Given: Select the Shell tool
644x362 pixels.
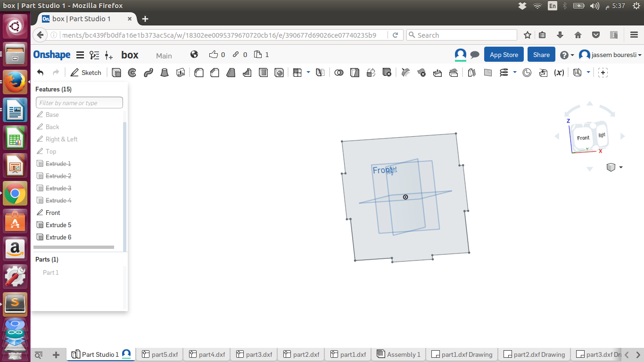Looking at the screenshot, I should pyautogui.click(x=264, y=73).
